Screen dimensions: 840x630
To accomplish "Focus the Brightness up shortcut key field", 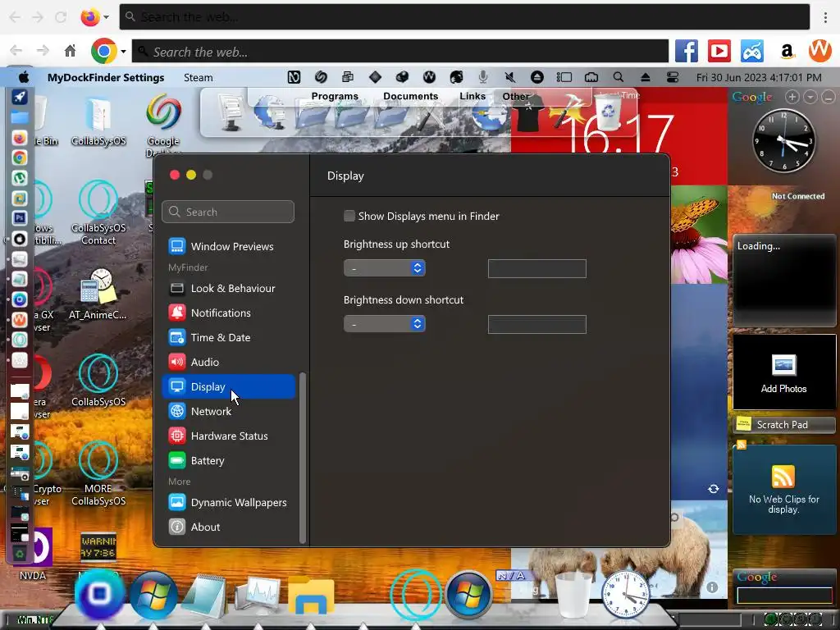I will [x=536, y=268].
